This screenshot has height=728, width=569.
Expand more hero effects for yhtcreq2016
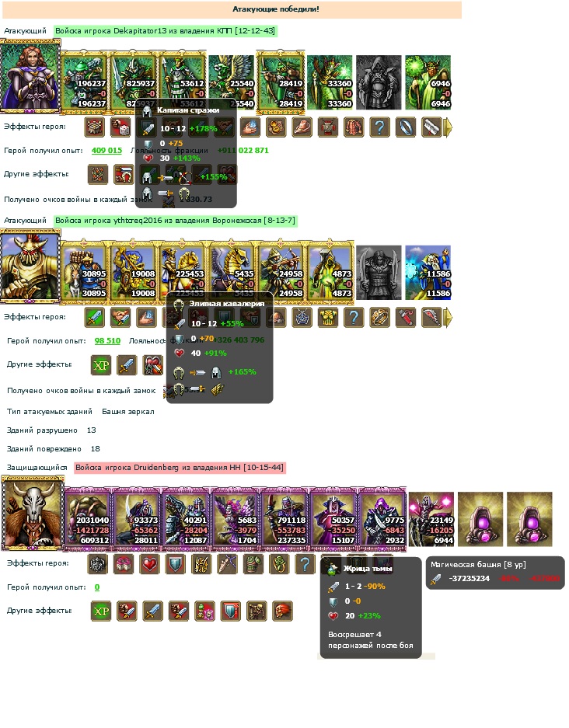[x=449, y=318]
